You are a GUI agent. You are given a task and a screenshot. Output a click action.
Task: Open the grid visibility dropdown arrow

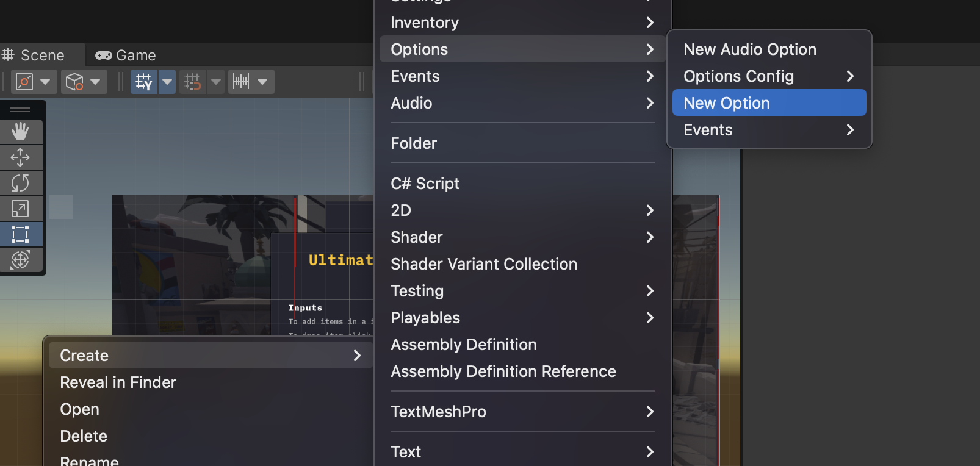click(167, 81)
